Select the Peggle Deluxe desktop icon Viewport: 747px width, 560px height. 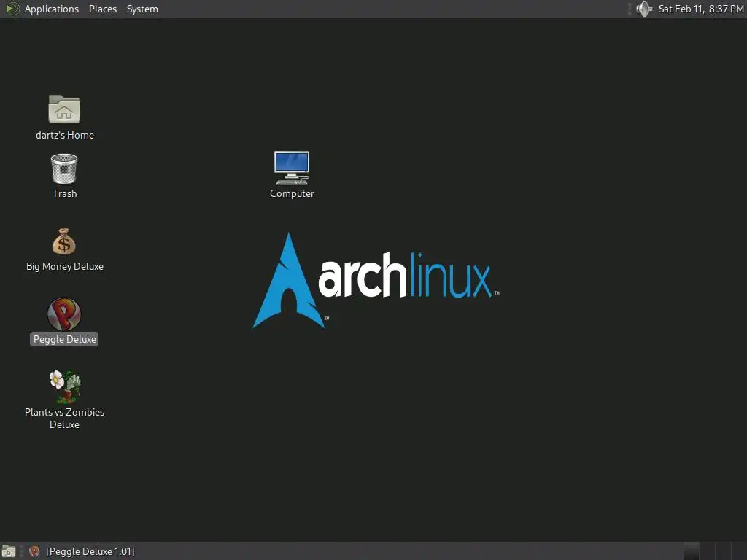click(64, 314)
